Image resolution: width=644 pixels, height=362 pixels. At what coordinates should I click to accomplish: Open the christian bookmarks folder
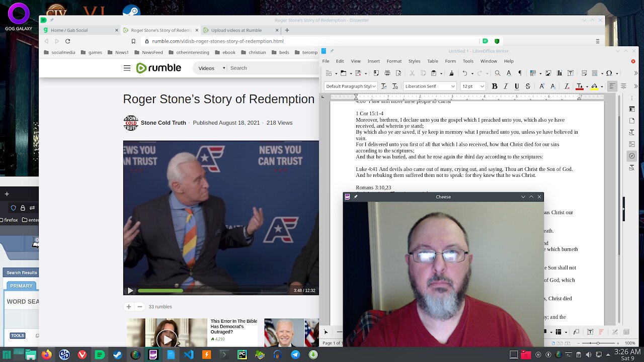253,52
